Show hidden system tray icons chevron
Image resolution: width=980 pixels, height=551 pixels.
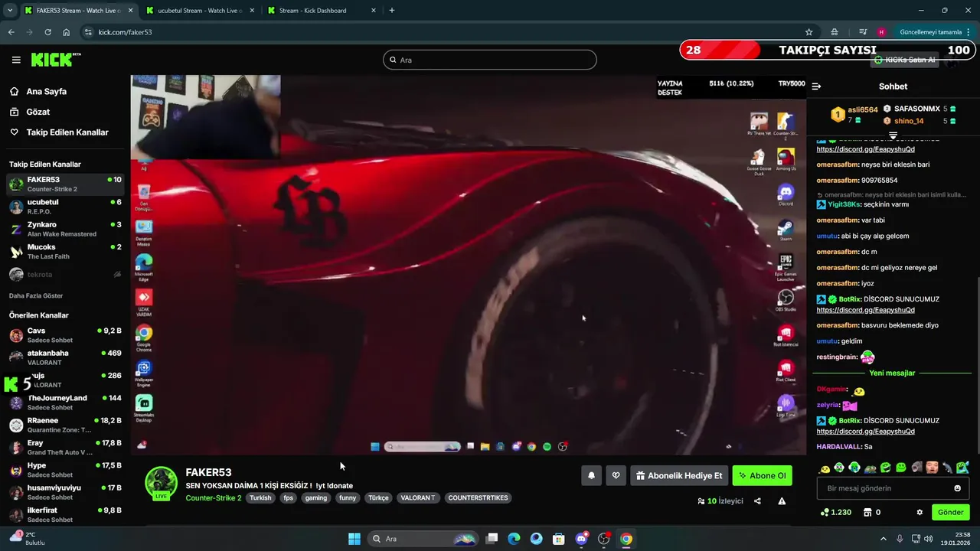[883, 539]
